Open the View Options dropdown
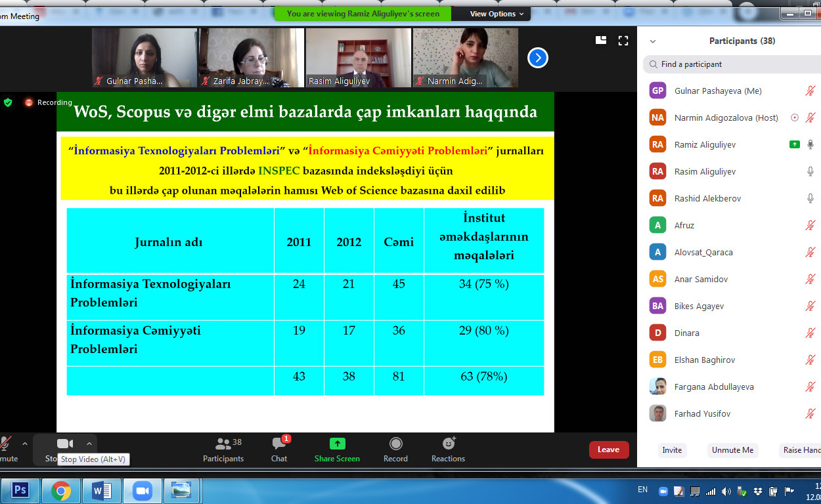The height and width of the screenshot is (504, 821). point(497,14)
